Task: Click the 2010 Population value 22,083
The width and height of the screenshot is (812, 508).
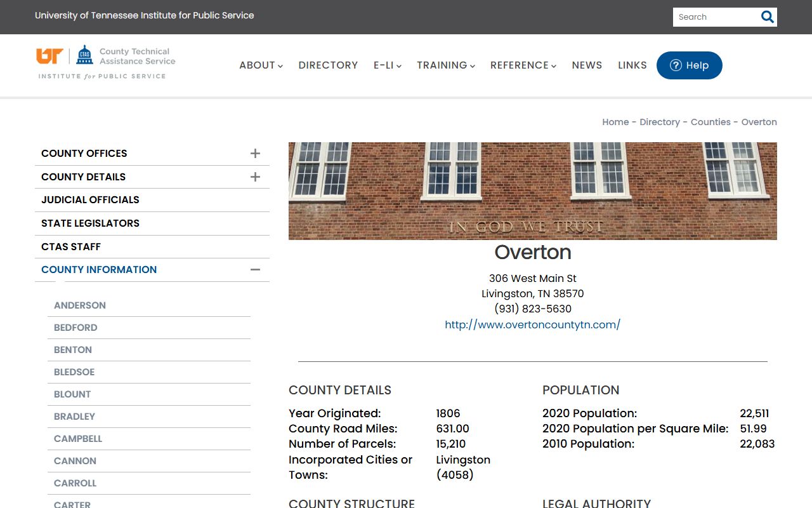Action: pos(757,444)
